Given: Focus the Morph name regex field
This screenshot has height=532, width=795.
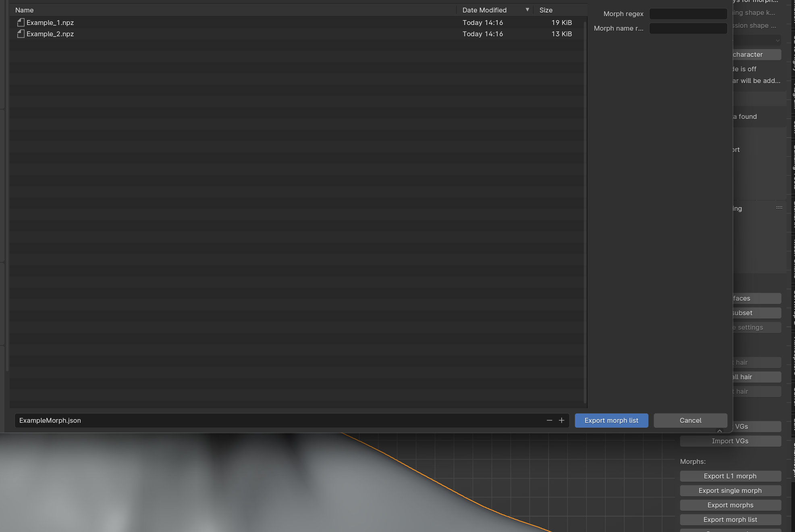Looking at the screenshot, I should (x=688, y=28).
